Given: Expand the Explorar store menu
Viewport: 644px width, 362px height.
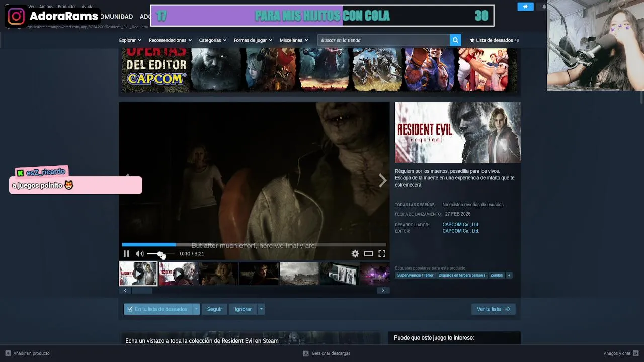Looking at the screenshot, I should click(x=130, y=40).
